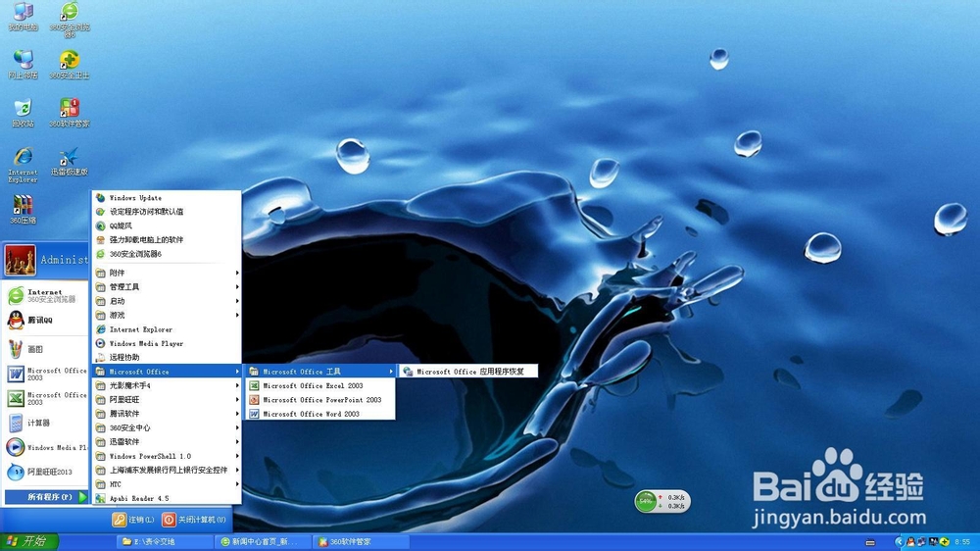Launch Windows Media Player in Start panel
This screenshot has height=551, width=980.
coord(45,447)
